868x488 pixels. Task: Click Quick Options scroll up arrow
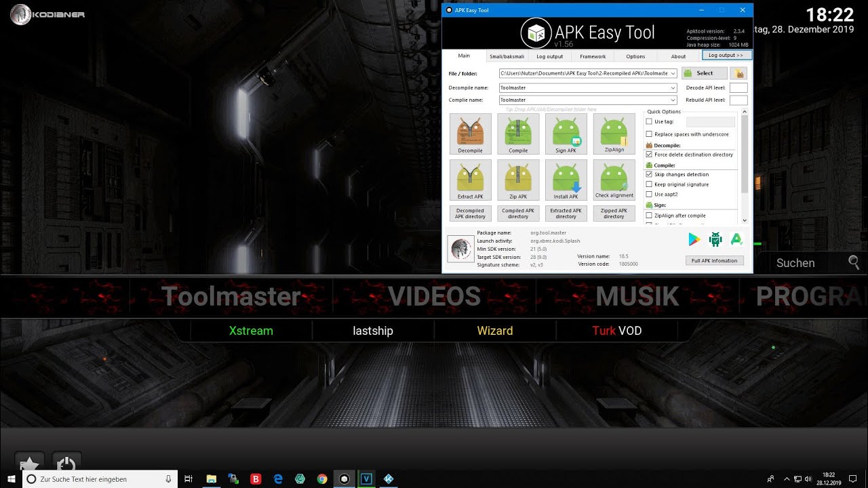coord(745,112)
